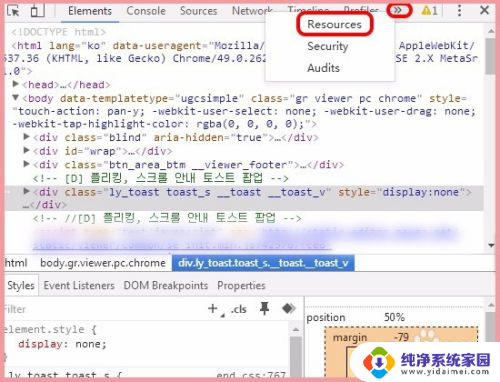
Task: Click the warning count indicator
Action: coord(429,11)
